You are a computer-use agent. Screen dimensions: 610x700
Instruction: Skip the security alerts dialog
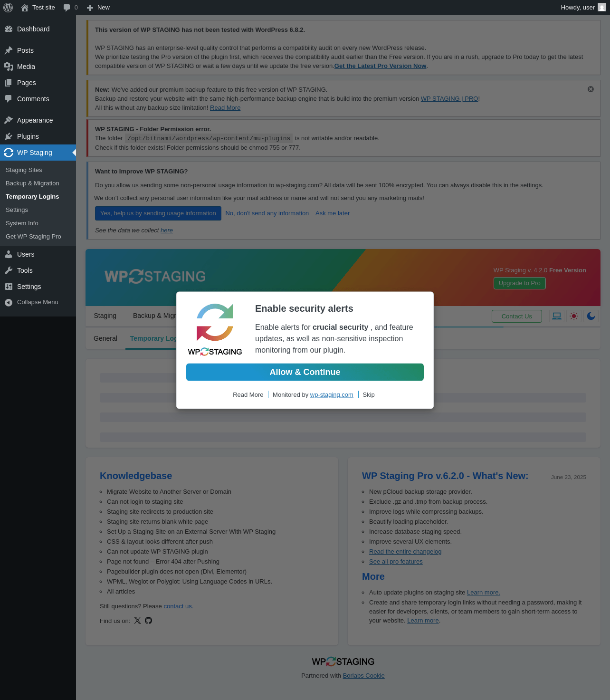[369, 395]
